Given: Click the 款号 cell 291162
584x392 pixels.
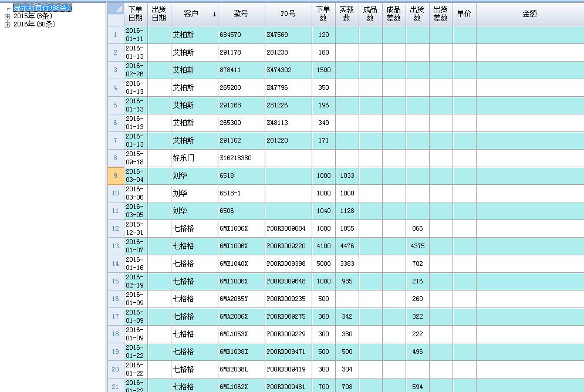Looking at the screenshot, I should click(241, 141).
